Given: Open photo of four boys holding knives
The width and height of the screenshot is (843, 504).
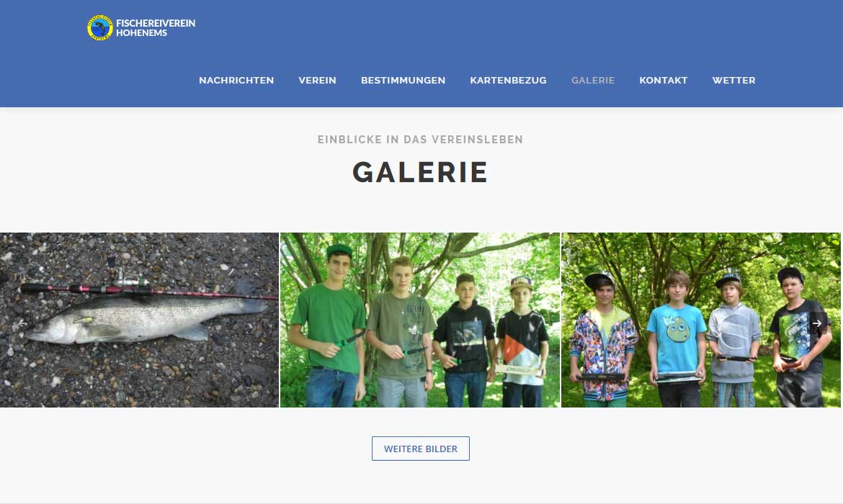Looking at the screenshot, I should coord(420,320).
